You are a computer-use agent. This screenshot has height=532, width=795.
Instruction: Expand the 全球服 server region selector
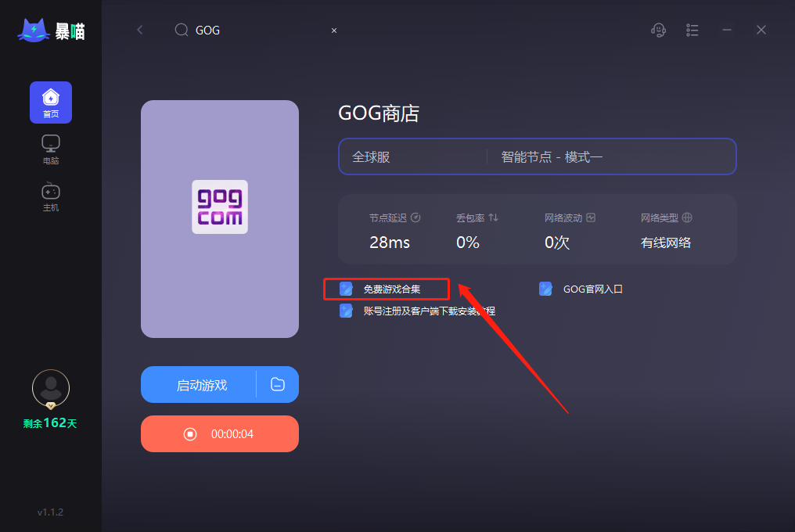pos(412,156)
